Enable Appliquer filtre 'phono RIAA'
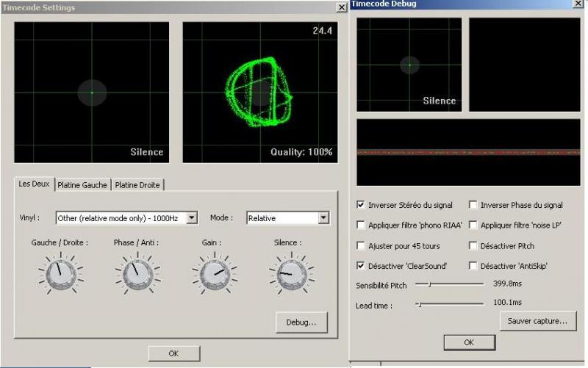This screenshot has width=588, height=368. [x=361, y=225]
